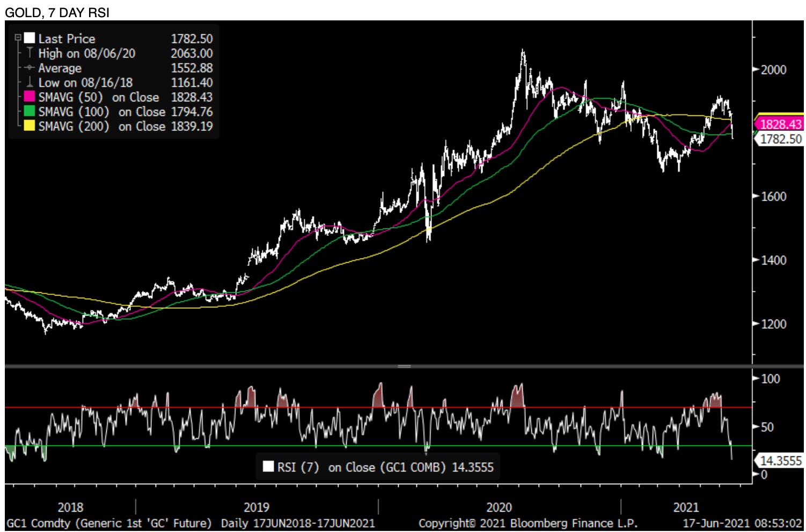This screenshot has height=532, width=806.
Task: Click the Low marker icon in legend
Action: click(30, 82)
